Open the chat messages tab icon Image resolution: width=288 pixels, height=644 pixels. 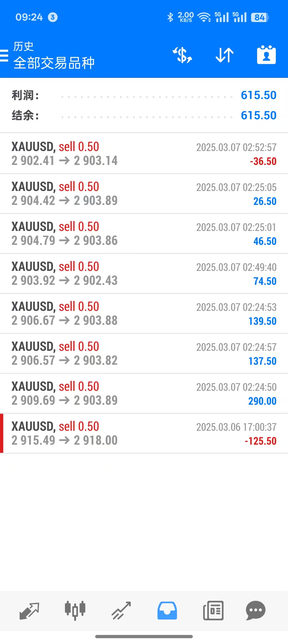[255, 611]
